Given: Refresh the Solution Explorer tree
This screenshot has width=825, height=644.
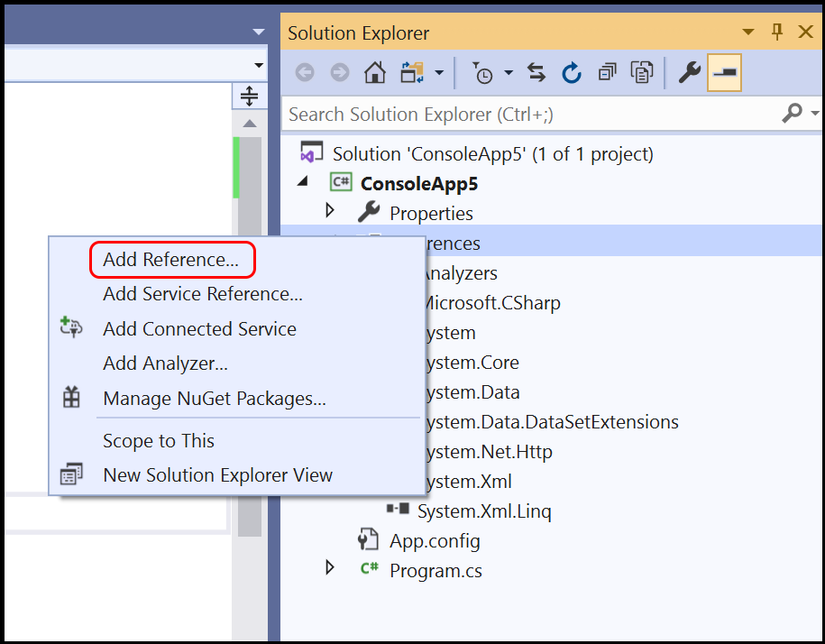Looking at the screenshot, I should 571,71.
